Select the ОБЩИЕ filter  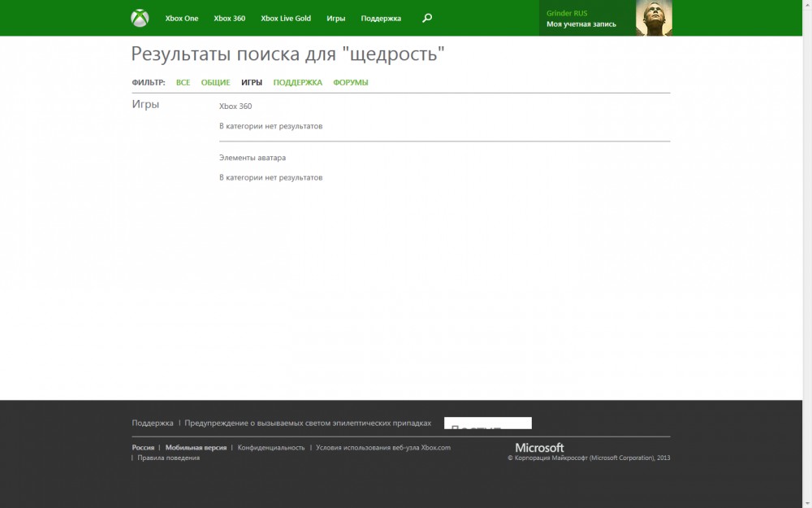coord(215,82)
